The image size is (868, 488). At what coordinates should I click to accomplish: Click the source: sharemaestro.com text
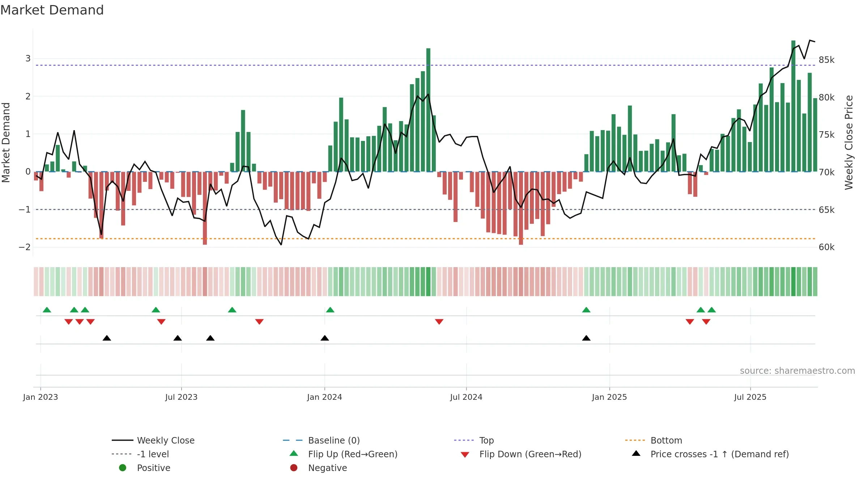pos(797,371)
